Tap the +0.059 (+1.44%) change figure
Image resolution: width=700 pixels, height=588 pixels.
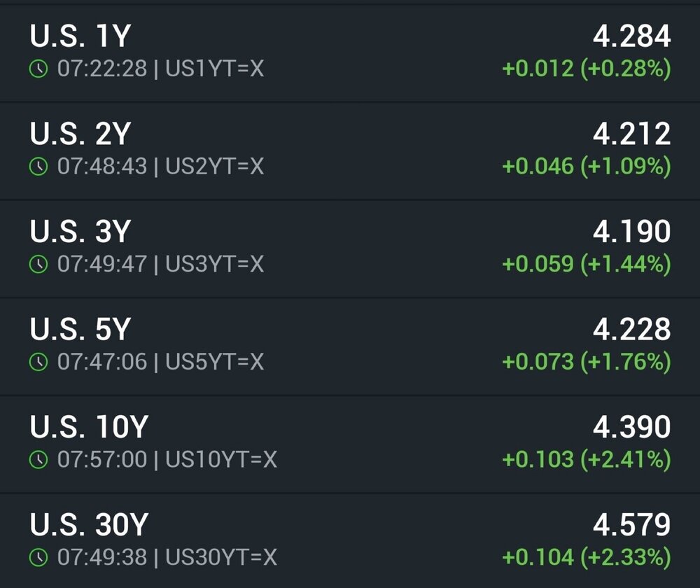[x=586, y=264]
